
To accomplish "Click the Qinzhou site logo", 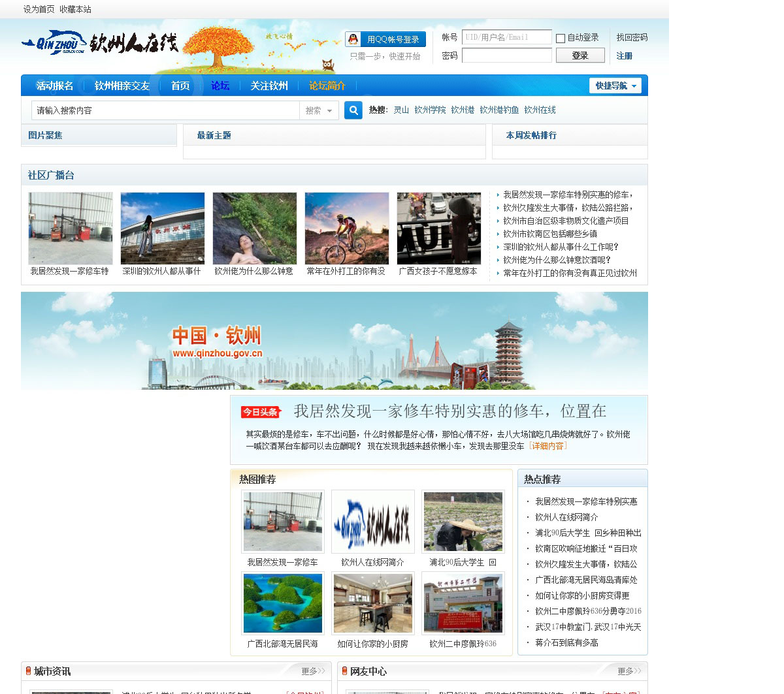I will coord(99,43).
